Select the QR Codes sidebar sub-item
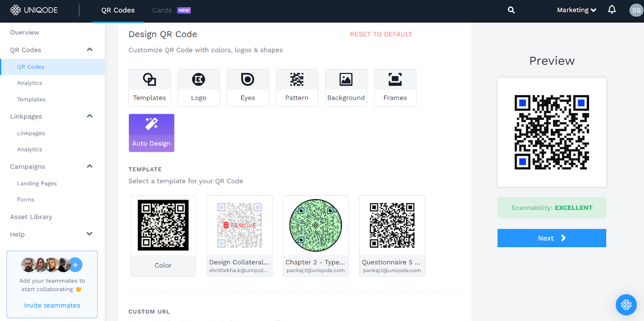 tap(53, 67)
